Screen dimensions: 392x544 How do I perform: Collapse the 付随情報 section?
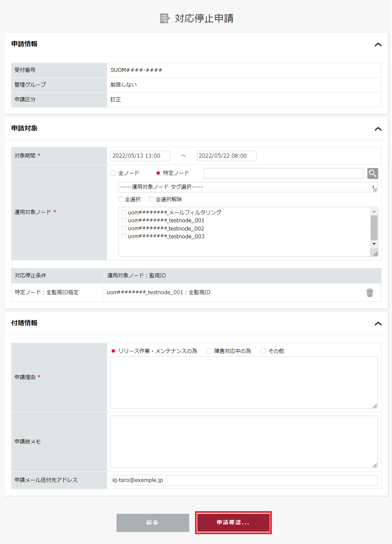[378, 324]
